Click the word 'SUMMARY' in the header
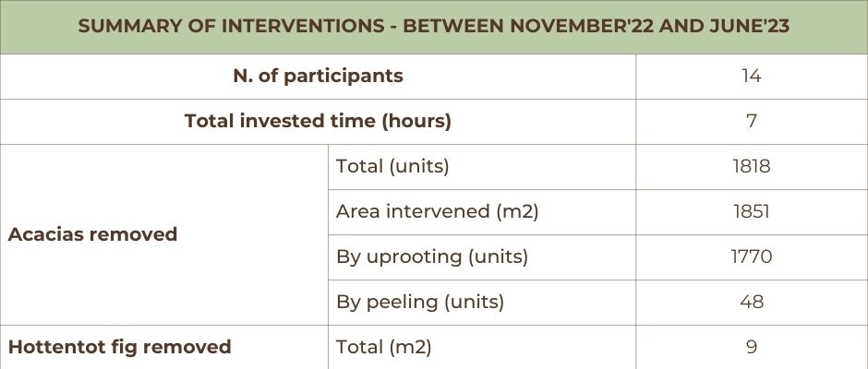 124,27
